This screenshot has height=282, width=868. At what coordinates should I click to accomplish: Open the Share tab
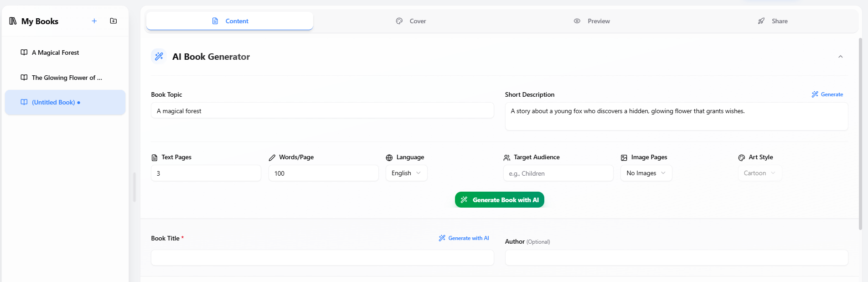coord(773,21)
